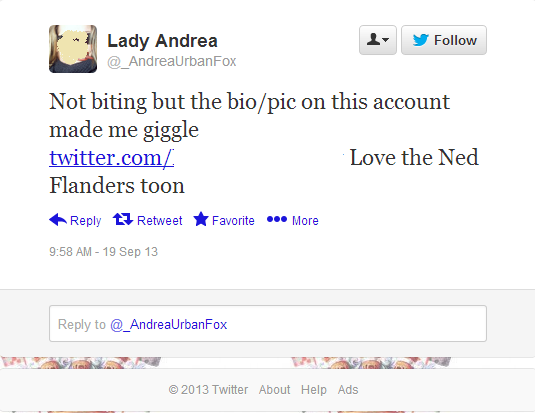Click the Twitter bird icon on Follow
535x413 pixels.
pyautogui.click(x=420, y=40)
